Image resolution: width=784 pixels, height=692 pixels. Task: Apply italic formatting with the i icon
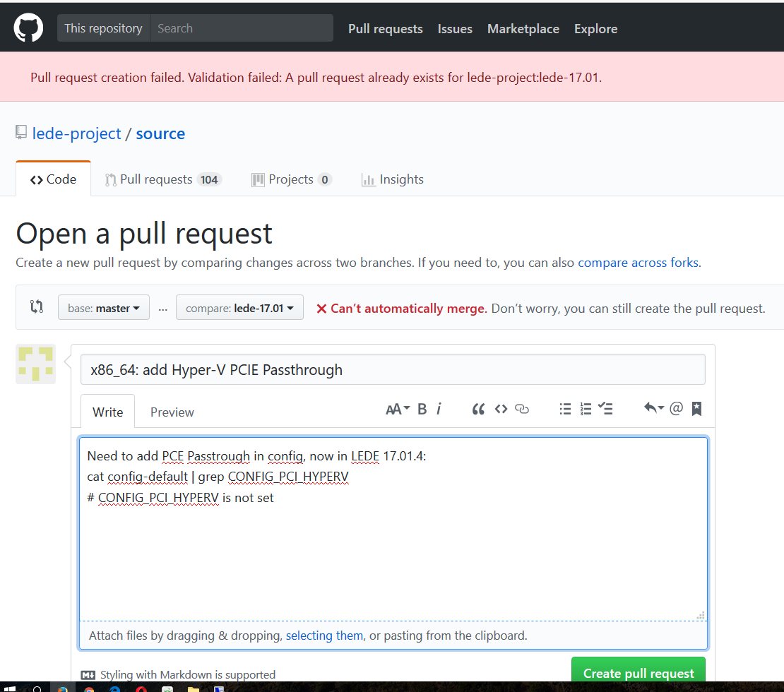pyautogui.click(x=439, y=409)
